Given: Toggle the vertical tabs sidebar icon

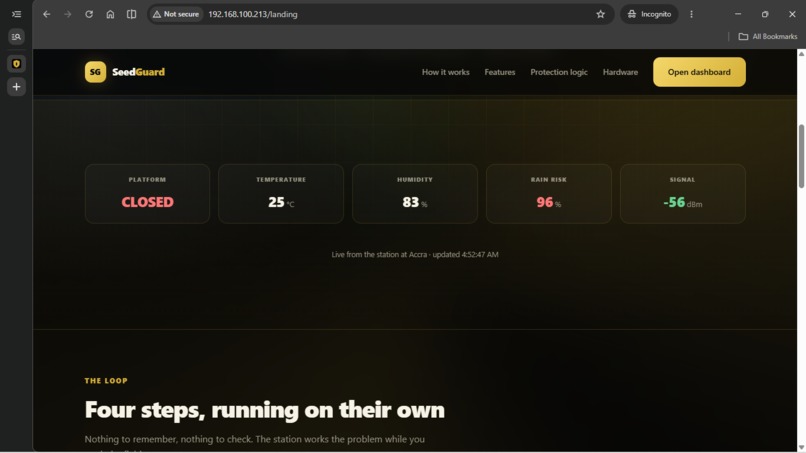Looking at the screenshot, I should tap(16, 14).
